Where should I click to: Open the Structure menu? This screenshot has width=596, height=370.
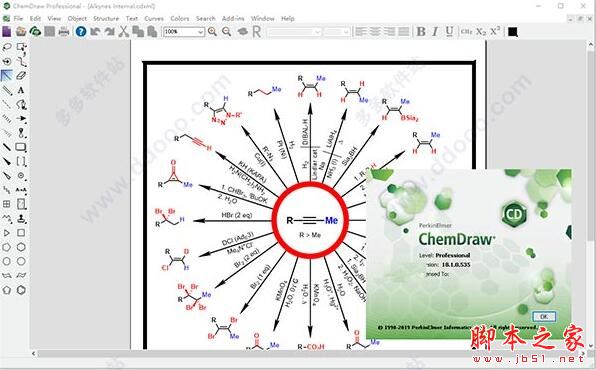106,18
